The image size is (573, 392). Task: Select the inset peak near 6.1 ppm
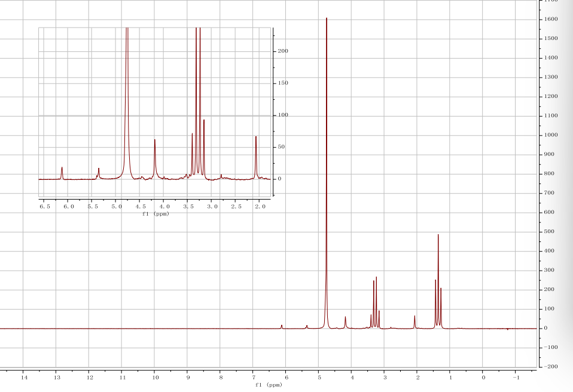click(62, 169)
